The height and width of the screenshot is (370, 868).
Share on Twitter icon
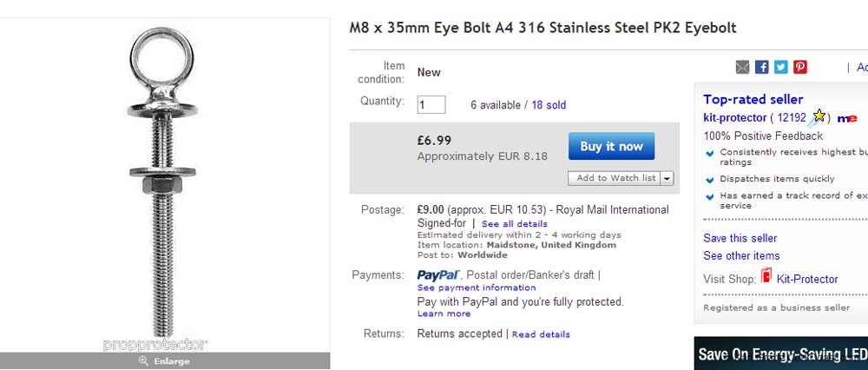pos(780,67)
